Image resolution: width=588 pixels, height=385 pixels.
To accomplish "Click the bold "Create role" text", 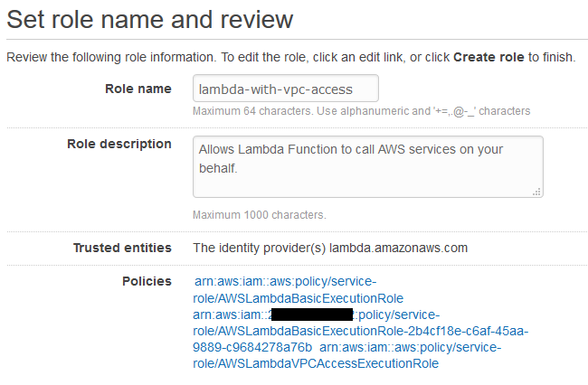I will [488, 57].
